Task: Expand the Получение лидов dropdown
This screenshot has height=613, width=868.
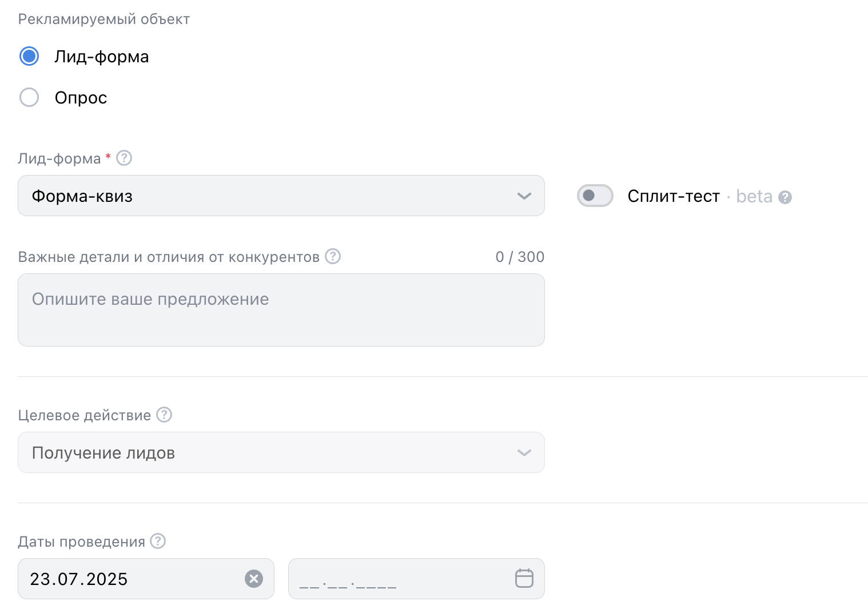Action: tap(281, 452)
